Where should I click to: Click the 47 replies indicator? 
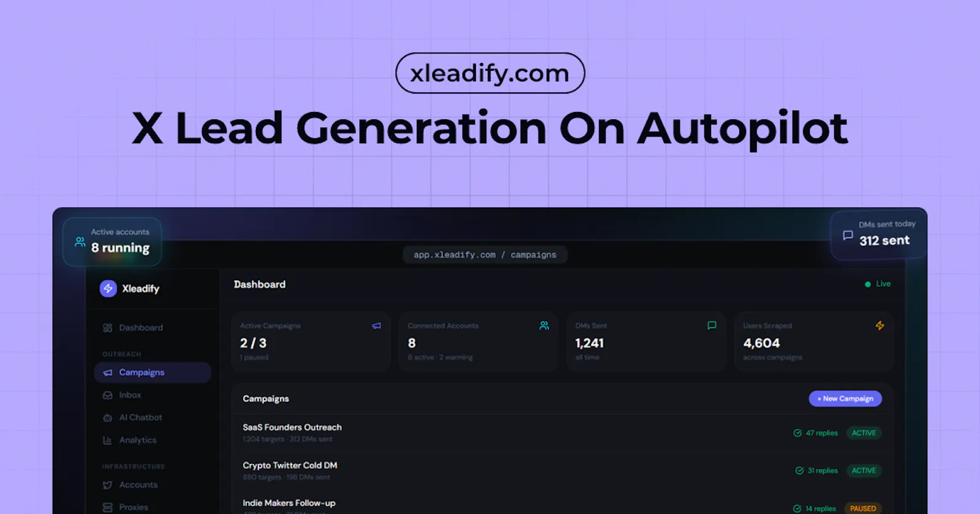(816, 433)
